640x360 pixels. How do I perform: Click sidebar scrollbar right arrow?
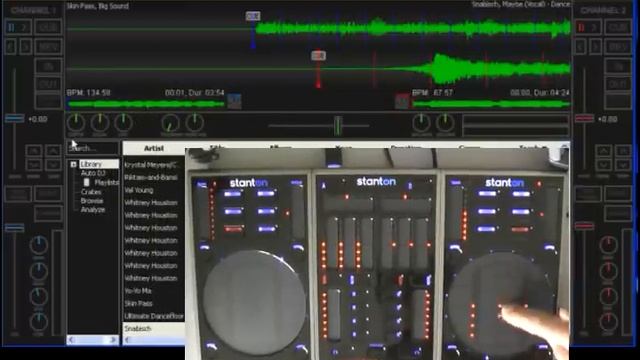113,340
